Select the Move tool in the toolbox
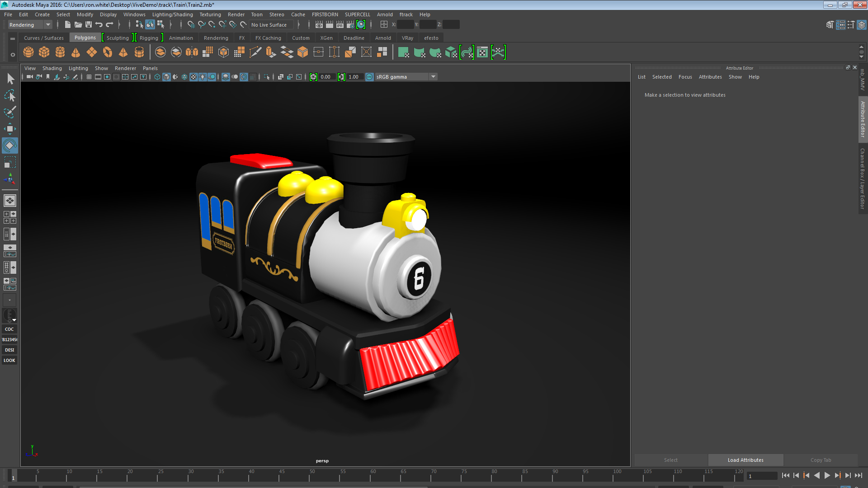The height and width of the screenshot is (488, 868). coord(10,128)
